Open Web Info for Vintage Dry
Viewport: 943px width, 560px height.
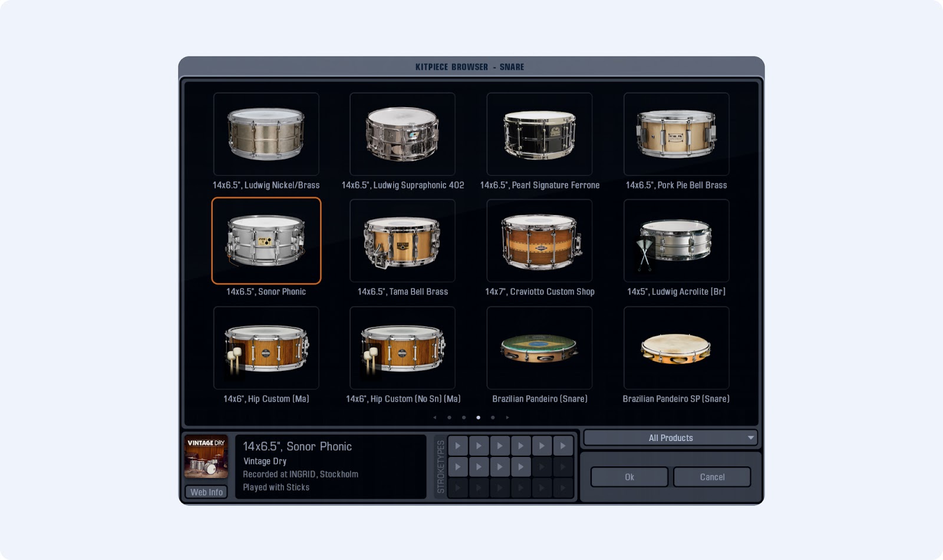pos(206,492)
